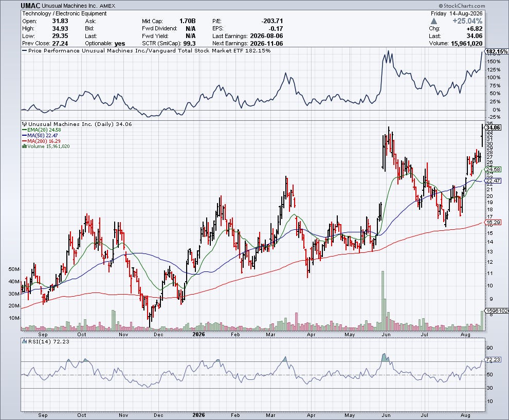Click the 24.58 EMA price flag
Viewport: 509px width, 420px height.
coord(493,170)
